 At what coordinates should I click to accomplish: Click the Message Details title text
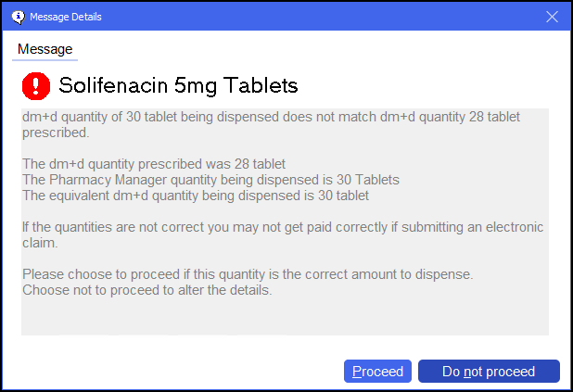66,17
